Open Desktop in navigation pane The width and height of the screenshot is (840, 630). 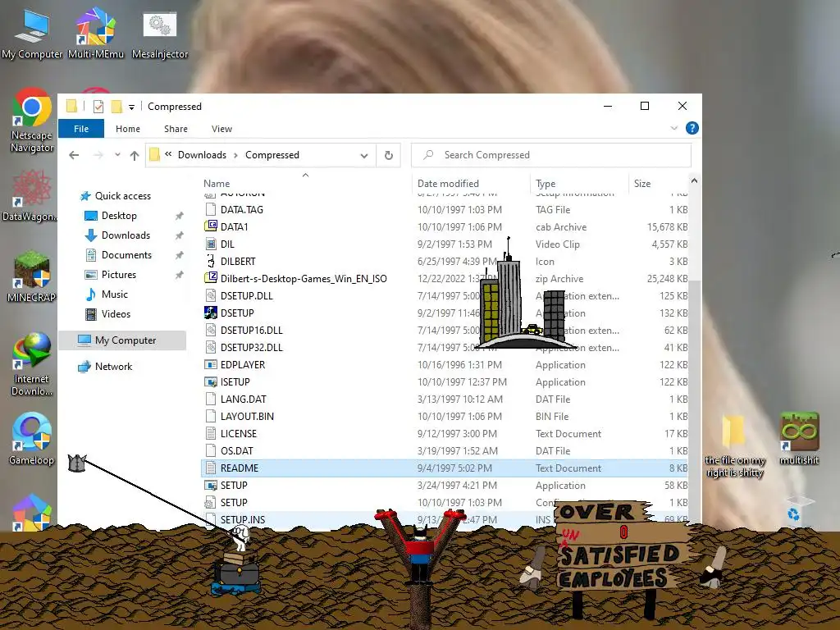pos(119,216)
